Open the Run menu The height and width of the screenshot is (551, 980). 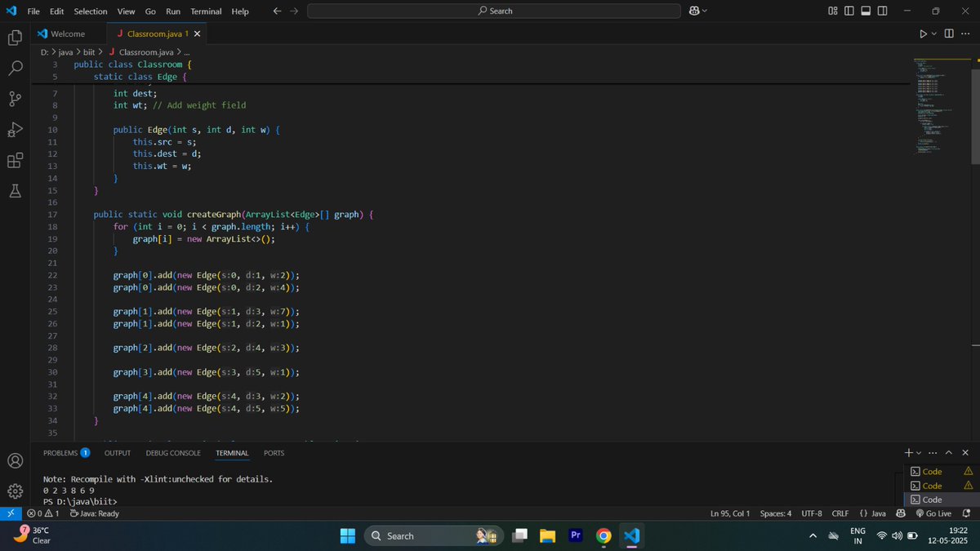point(173,11)
